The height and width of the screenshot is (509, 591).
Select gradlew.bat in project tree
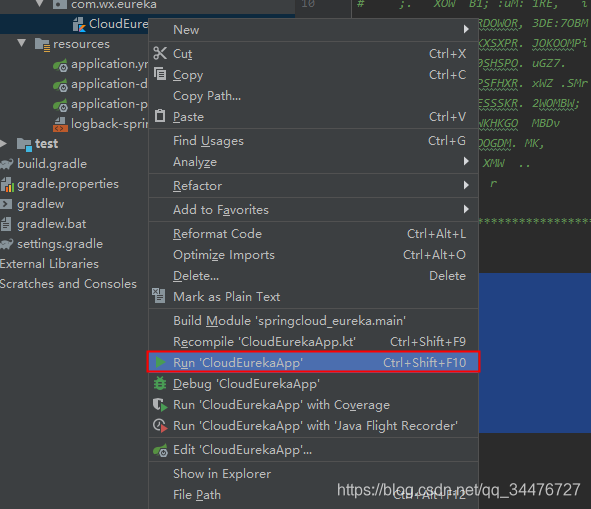52,224
